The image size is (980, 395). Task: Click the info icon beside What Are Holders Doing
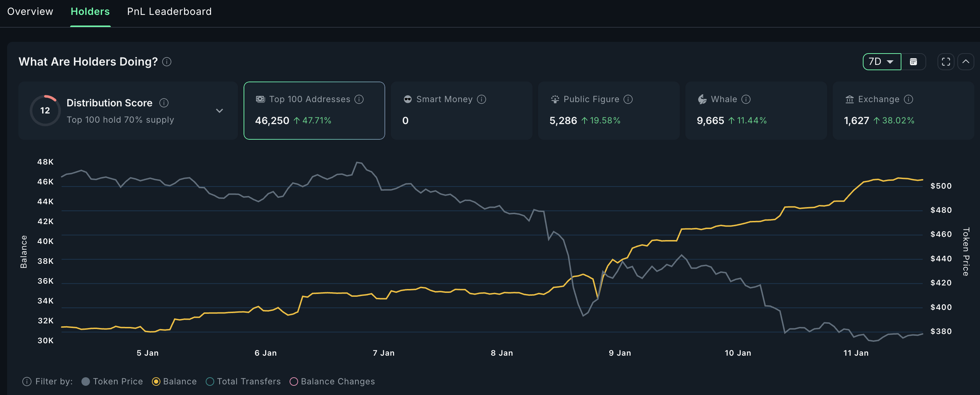(167, 62)
